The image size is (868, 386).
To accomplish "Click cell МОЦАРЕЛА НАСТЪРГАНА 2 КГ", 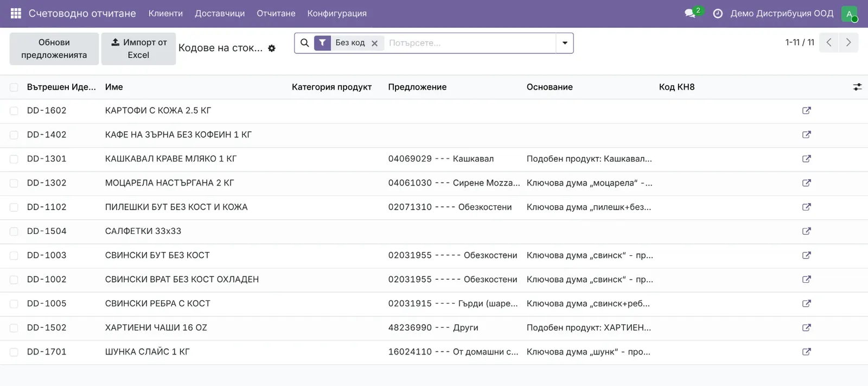I will coord(169,183).
